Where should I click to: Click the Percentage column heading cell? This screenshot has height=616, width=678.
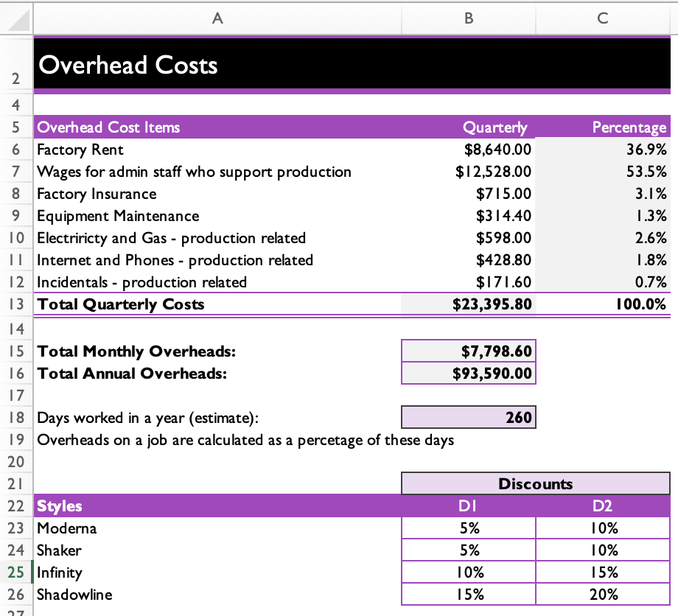coord(603,127)
